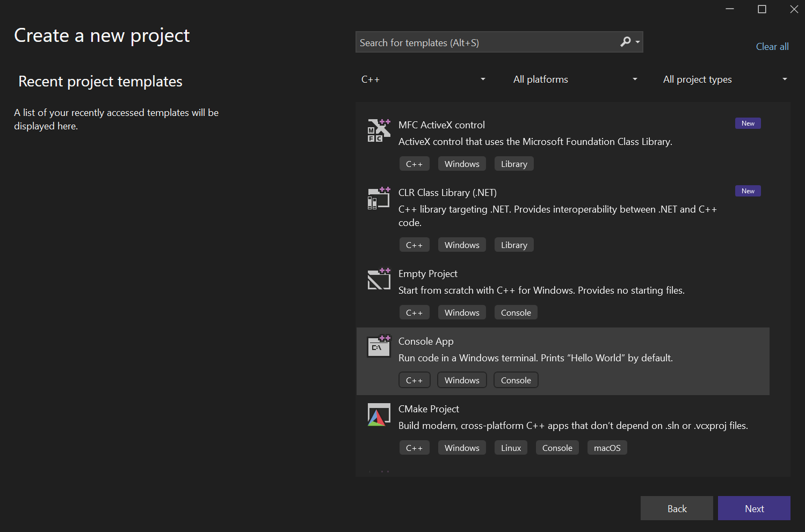805x532 pixels.
Task: Click the New badge on MFC ActiveX control
Action: [x=748, y=123]
